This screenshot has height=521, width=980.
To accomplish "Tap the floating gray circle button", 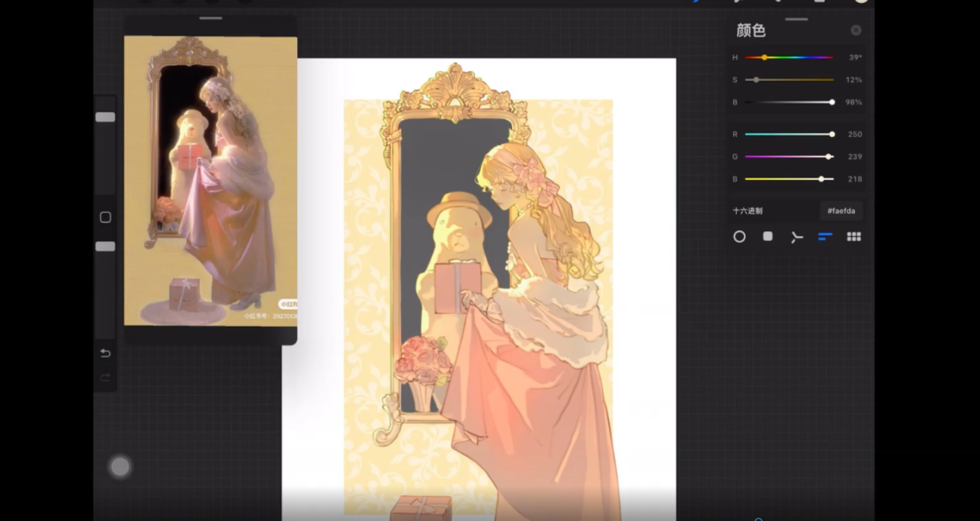I will 120,467.
